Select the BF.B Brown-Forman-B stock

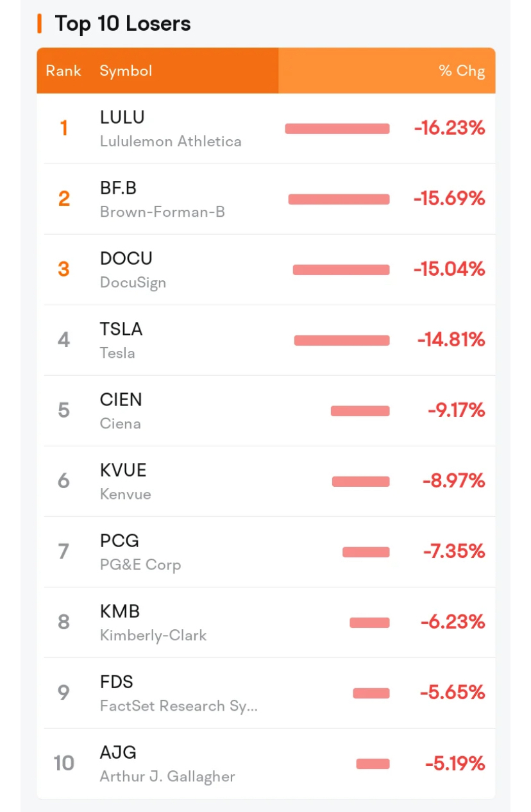click(x=265, y=199)
